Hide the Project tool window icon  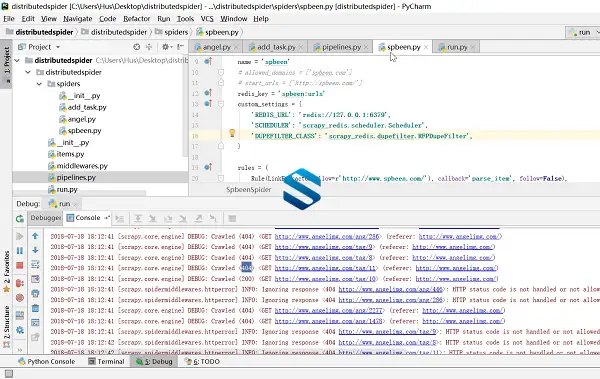[180, 47]
